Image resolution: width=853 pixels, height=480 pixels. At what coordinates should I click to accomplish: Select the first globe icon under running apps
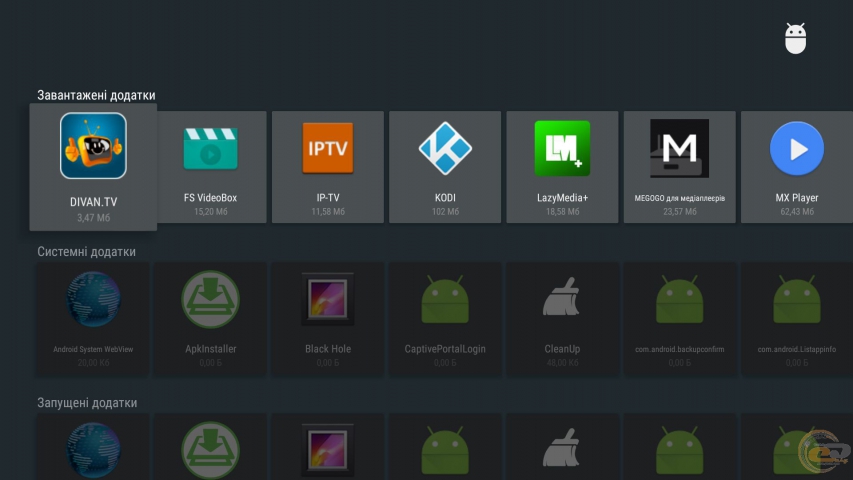point(93,450)
